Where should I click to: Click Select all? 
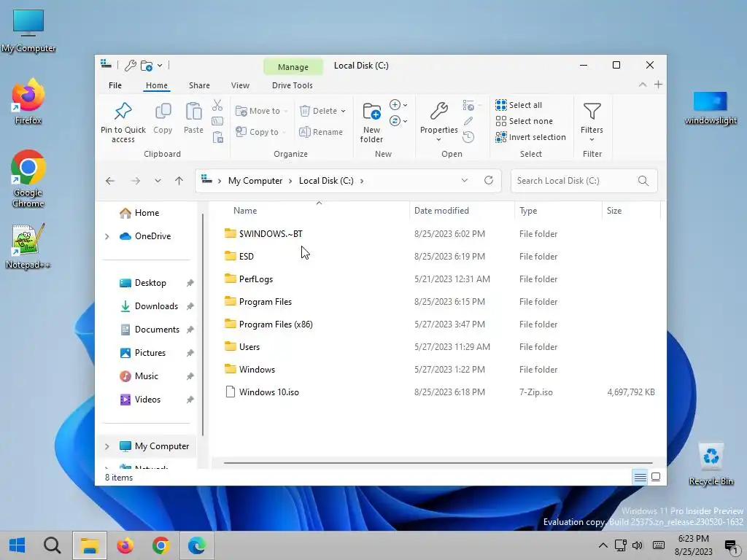[x=519, y=105]
